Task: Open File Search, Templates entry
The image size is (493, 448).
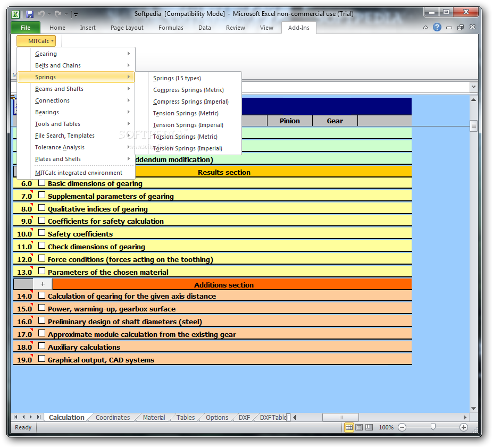Action: coord(77,136)
